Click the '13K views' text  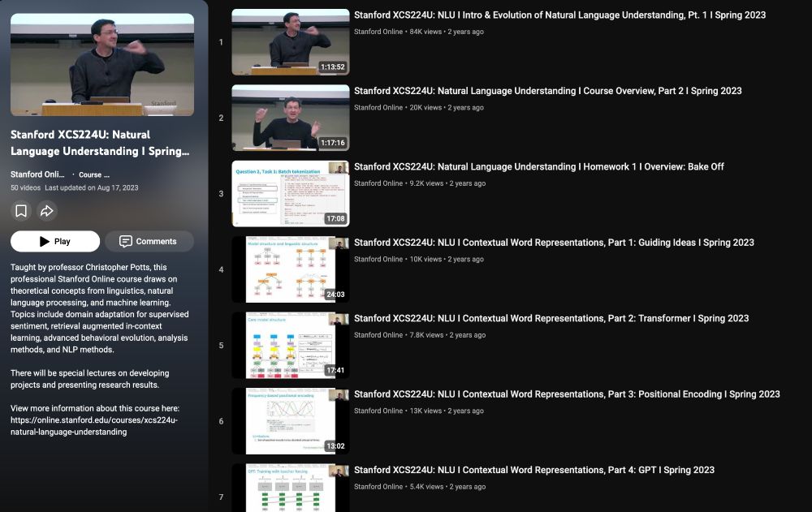(425, 411)
